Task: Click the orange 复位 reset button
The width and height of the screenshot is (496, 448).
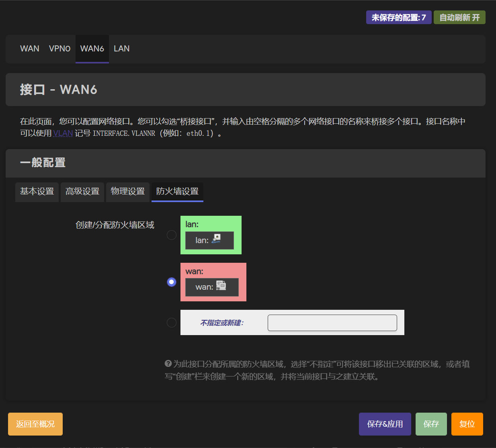Action: tap(467, 424)
